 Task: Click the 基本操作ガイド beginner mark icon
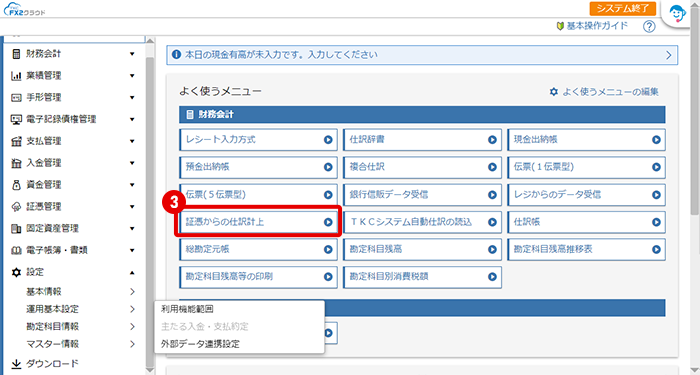tap(560, 26)
